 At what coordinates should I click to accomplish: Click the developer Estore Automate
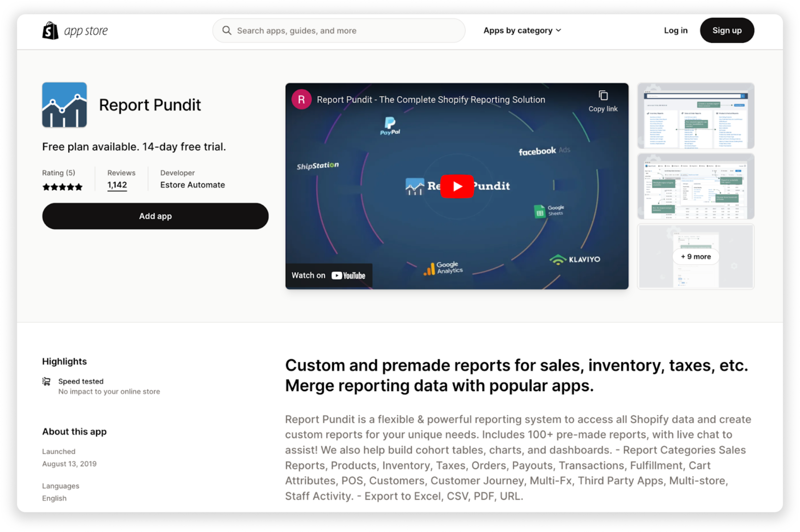tap(192, 185)
